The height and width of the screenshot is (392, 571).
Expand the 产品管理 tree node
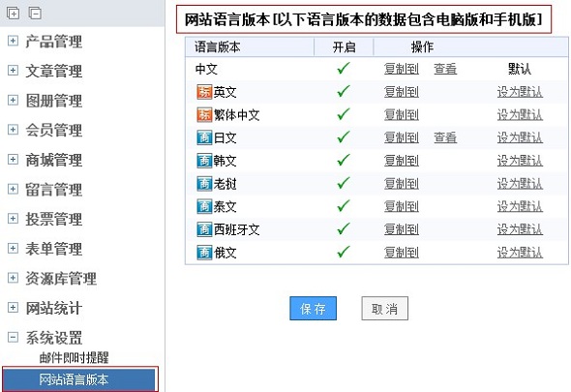tap(13, 41)
